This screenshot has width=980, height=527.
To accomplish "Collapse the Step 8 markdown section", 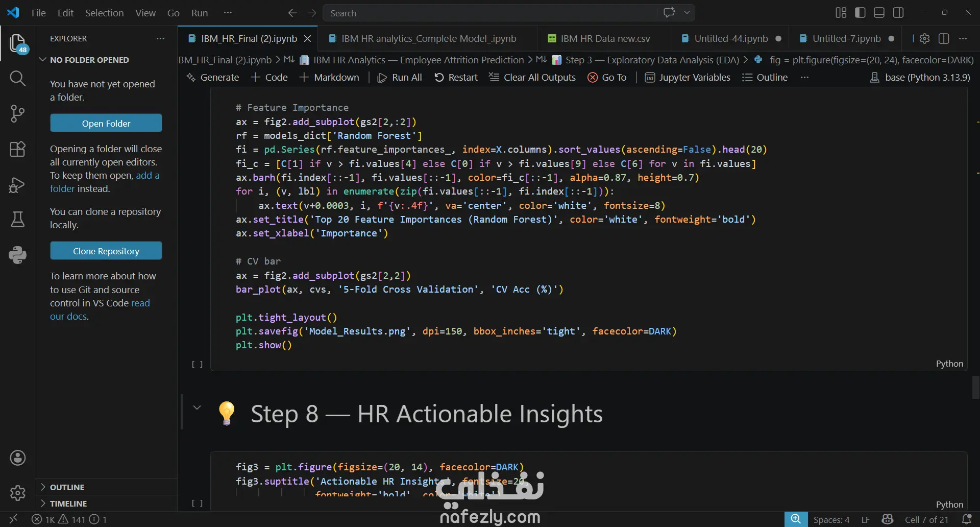I will (197, 408).
